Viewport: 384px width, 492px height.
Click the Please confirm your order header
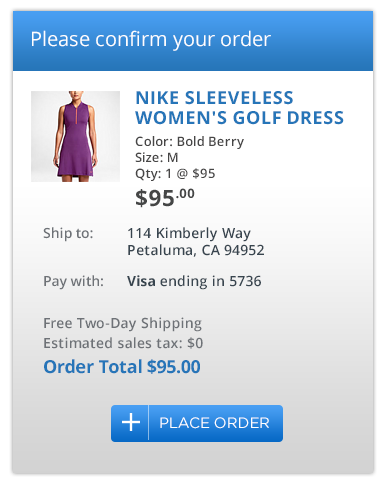(x=150, y=40)
